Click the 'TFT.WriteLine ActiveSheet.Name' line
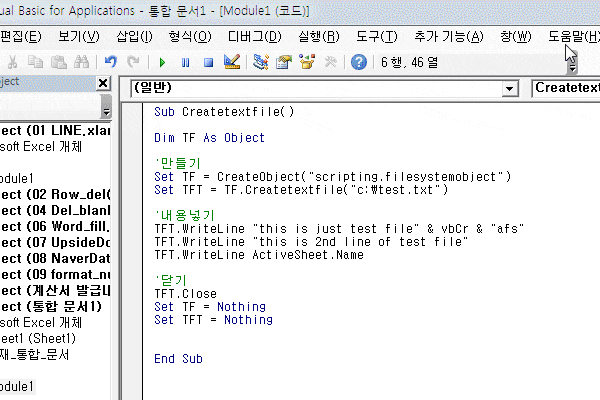Viewport: 600px width, 400px height. 259,255
